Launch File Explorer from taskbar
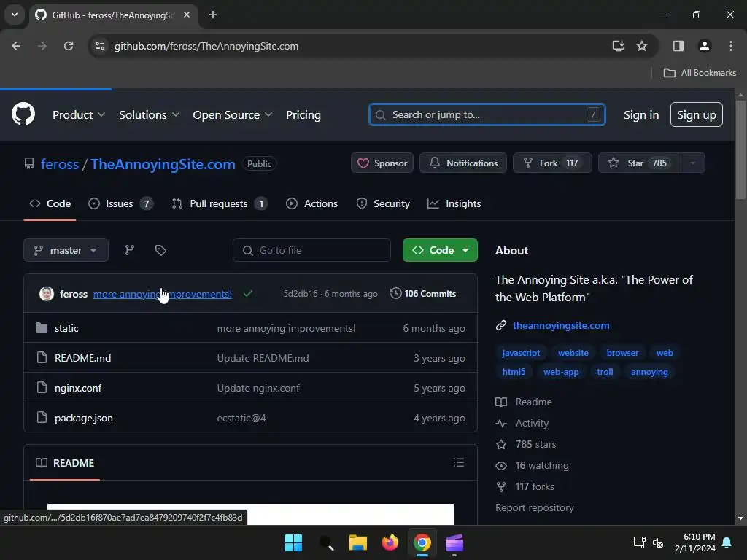Image resolution: width=747 pixels, height=560 pixels. tap(357, 542)
